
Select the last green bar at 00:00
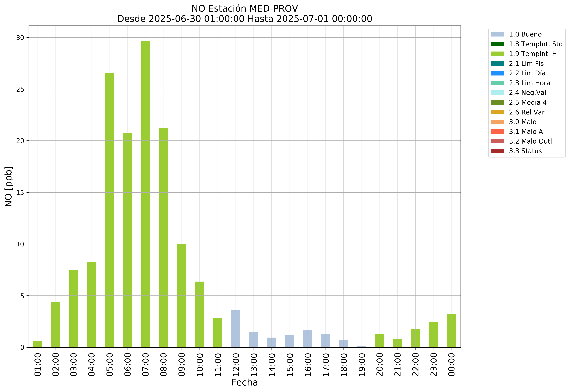click(452, 331)
